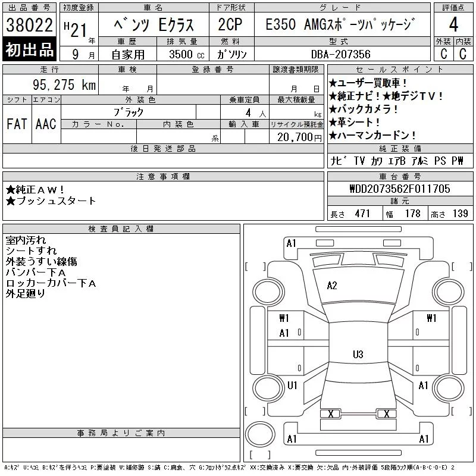Select the 自家用 vehicle history value
This screenshot has width=476, height=476.
click(x=128, y=55)
